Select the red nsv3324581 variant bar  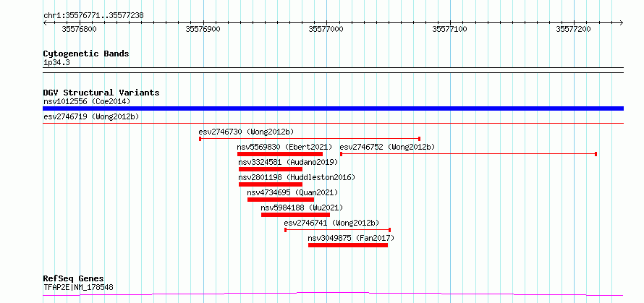[x=270, y=169]
